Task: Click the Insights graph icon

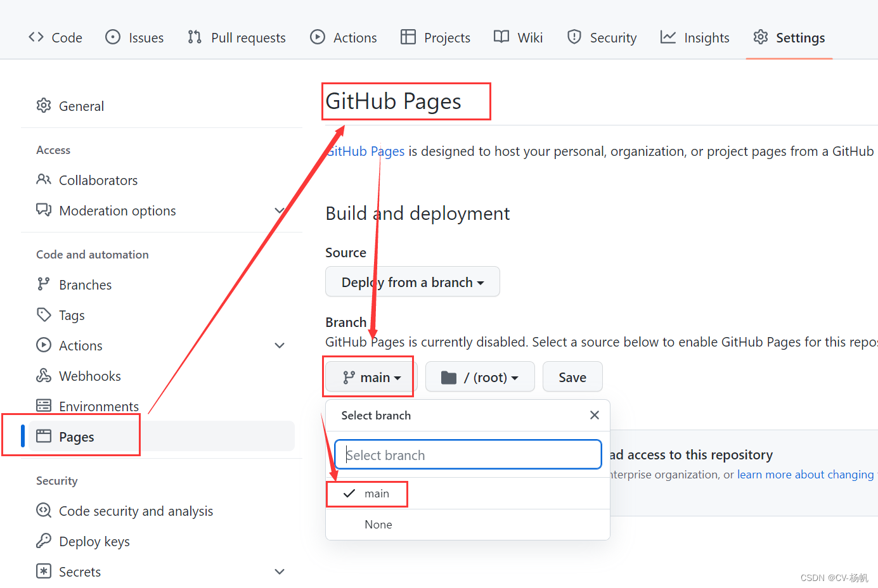Action: (668, 37)
